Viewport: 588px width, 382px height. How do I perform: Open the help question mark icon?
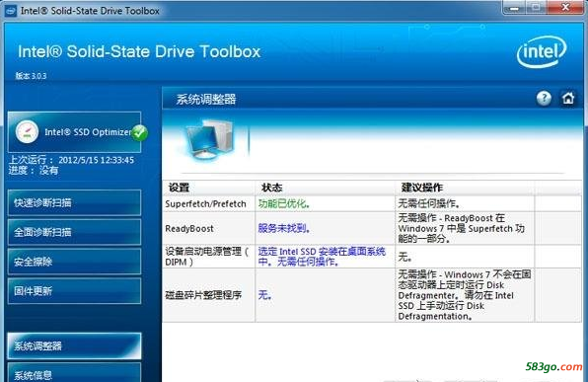point(544,99)
